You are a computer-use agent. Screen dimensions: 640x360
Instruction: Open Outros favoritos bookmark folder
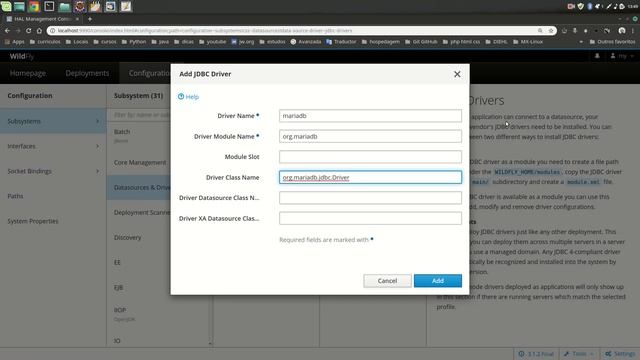tap(612, 42)
